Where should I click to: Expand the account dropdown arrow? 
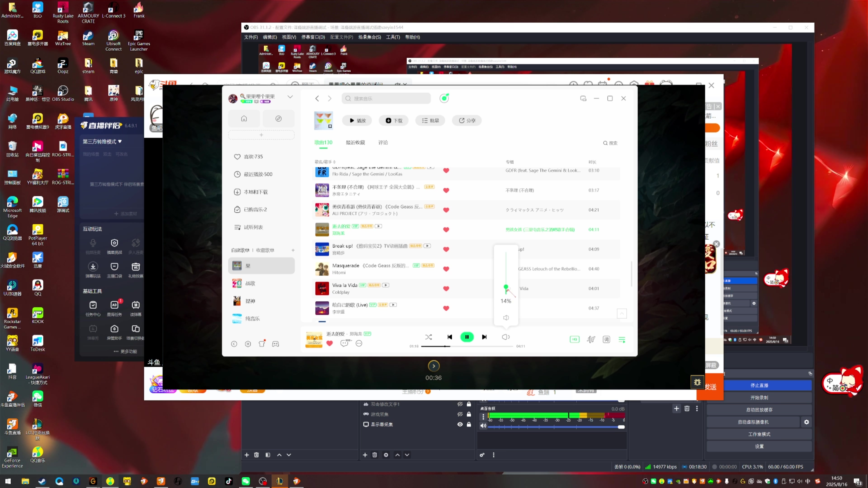pyautogui.click(x=290, y=97)
